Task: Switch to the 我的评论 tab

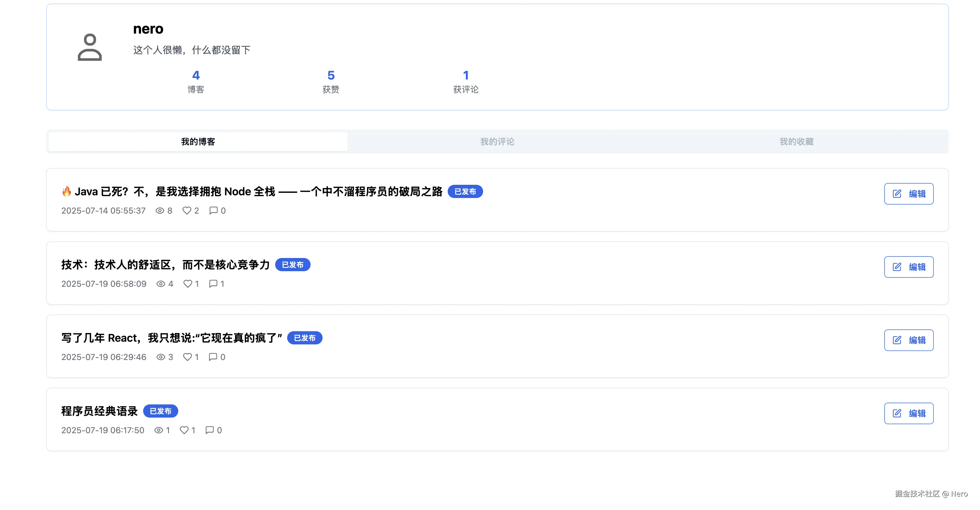Action: [497, 142]
